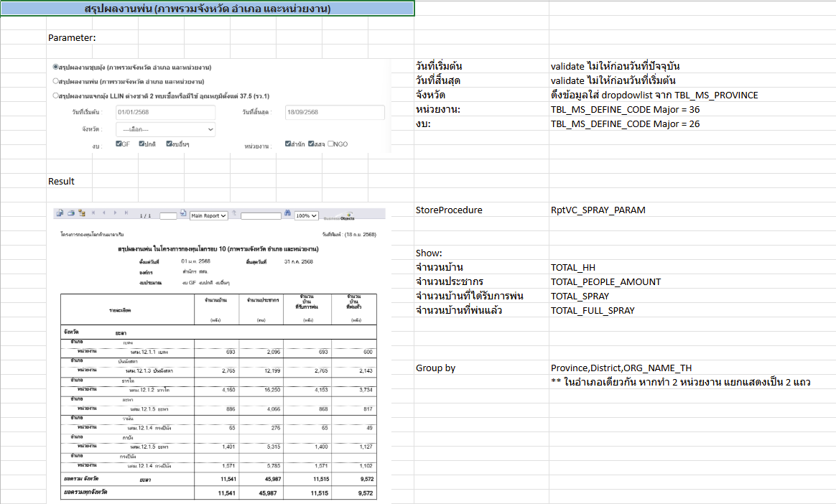
Task: Click the report value 12,199 in the population column
Action: click(x=272, y=370)
